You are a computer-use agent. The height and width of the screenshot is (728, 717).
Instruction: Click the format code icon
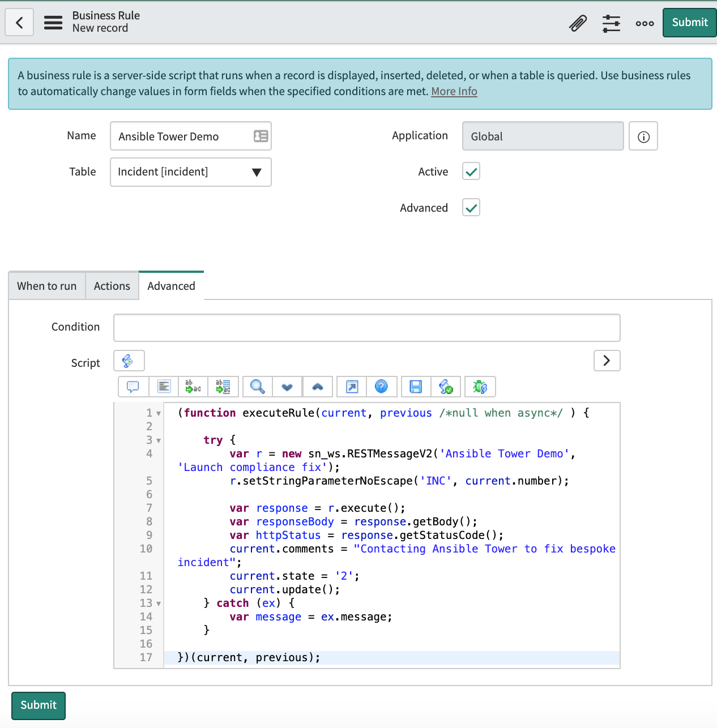(164, 387)
